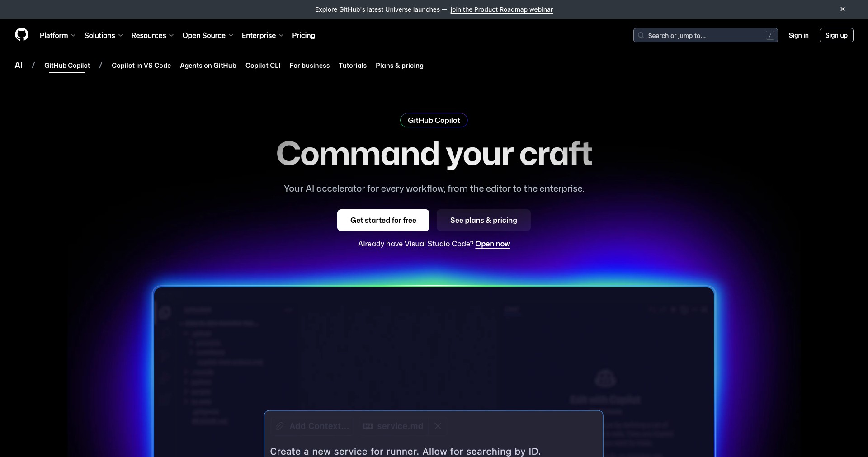Click the GitHub Octocat logo

(22, 35)
